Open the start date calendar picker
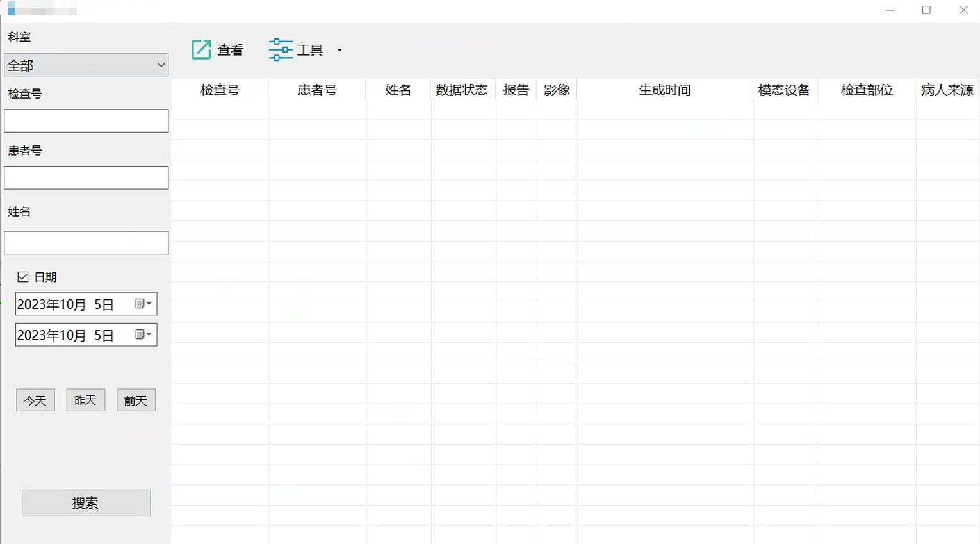 143,304
